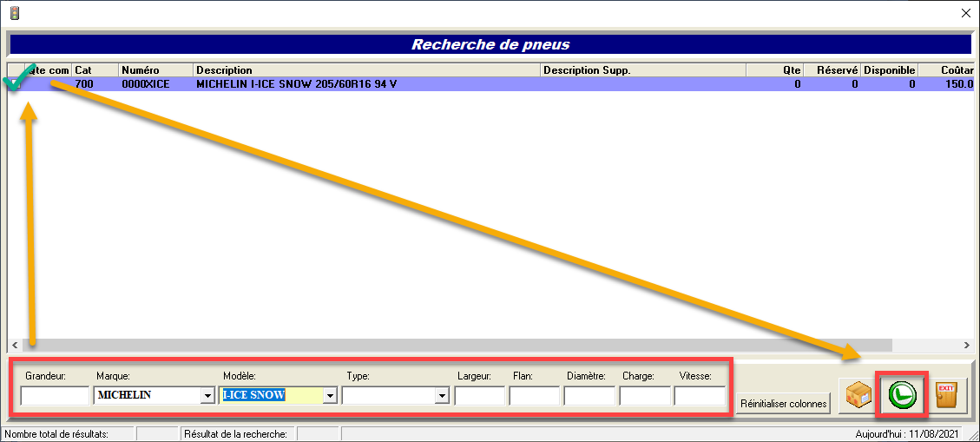Sort by the Description column header
The width and height of the screenshot is (980, 442).
point(367,70)
